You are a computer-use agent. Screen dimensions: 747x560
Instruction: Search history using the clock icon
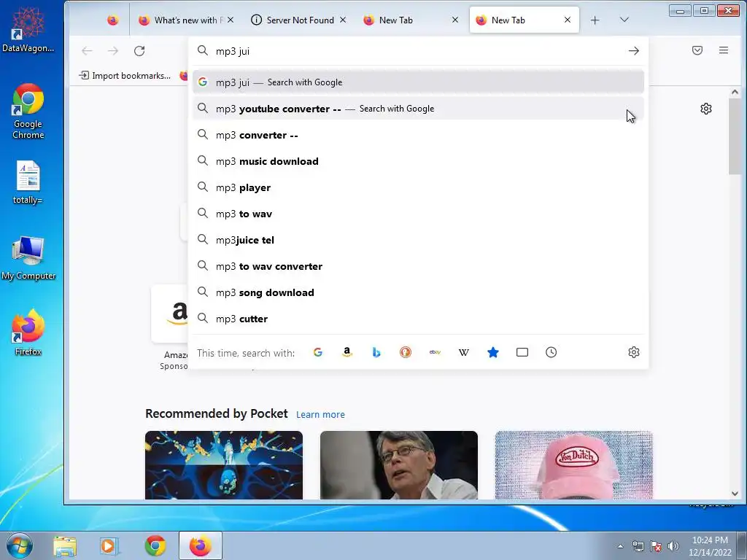tap(551, 352)
